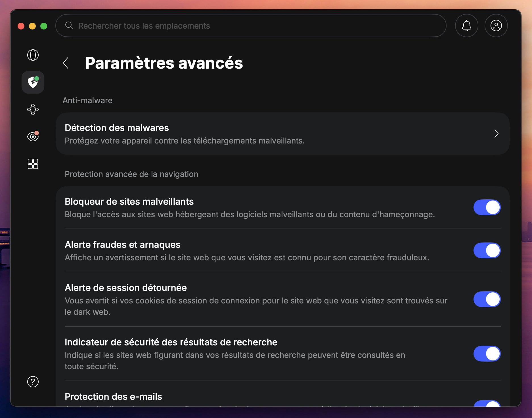Screen dimensions: 532x418
Task: Click 'Indique si les sites web' description
Action: (235, 361)
